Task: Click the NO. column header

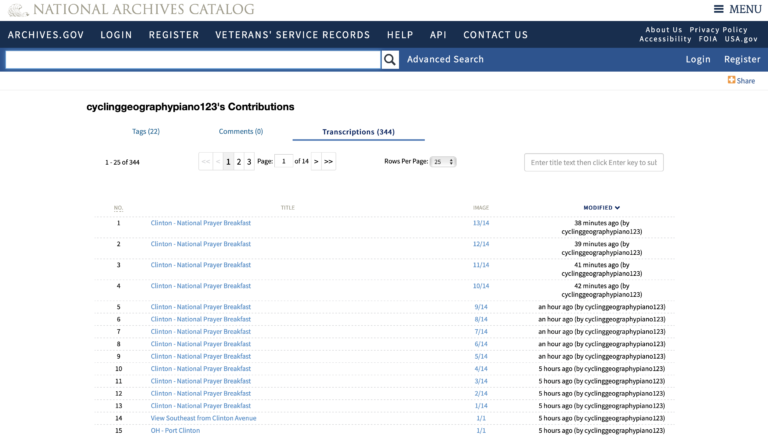Action: 118,208
